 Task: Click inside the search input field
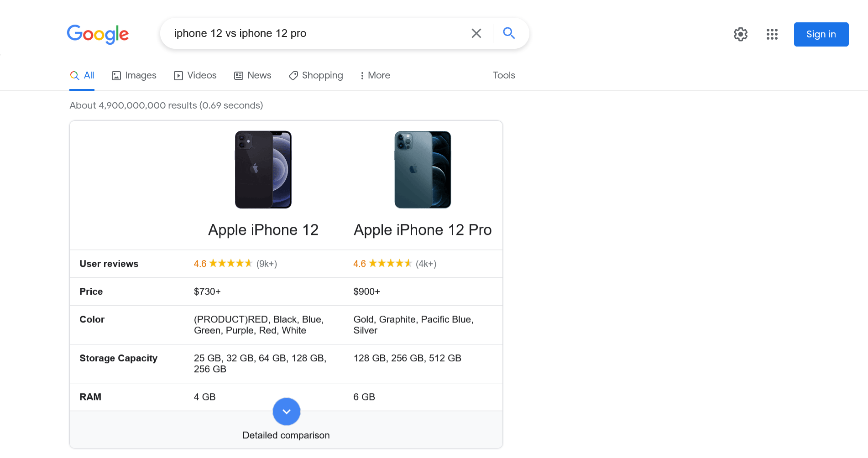[x=319, y=33]
